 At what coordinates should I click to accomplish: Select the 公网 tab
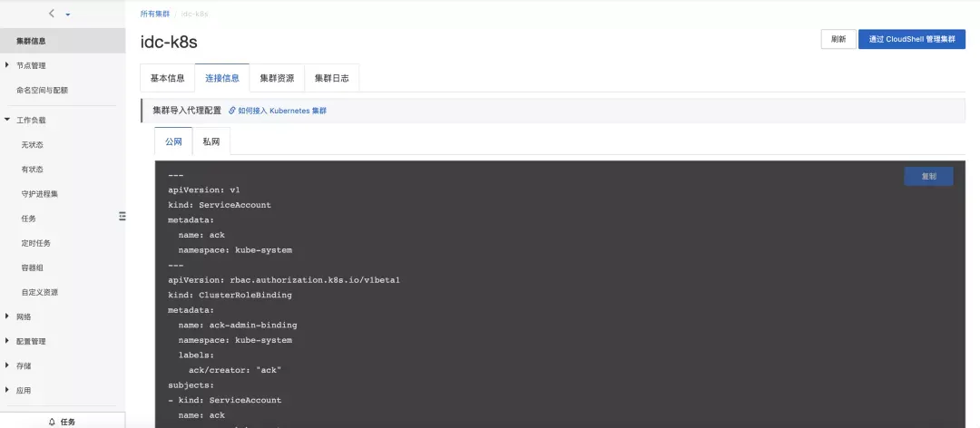click(x=173, y=141)
